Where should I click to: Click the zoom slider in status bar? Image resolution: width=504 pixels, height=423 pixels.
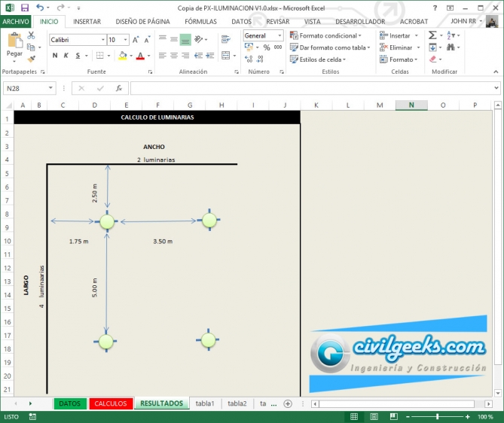coord(437,416)
